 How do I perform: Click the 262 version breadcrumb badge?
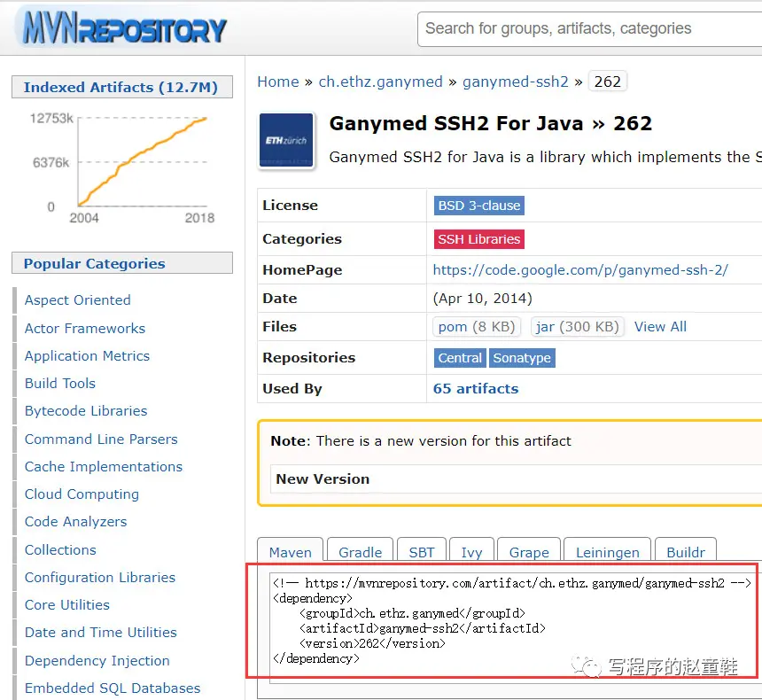pos(608,82)
